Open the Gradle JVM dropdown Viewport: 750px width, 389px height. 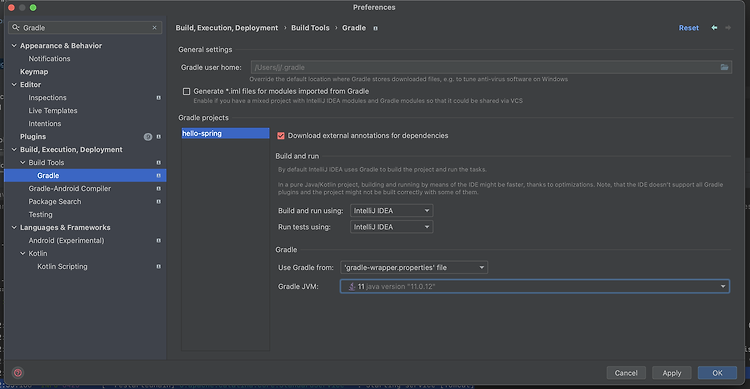(x=535, y=287)
